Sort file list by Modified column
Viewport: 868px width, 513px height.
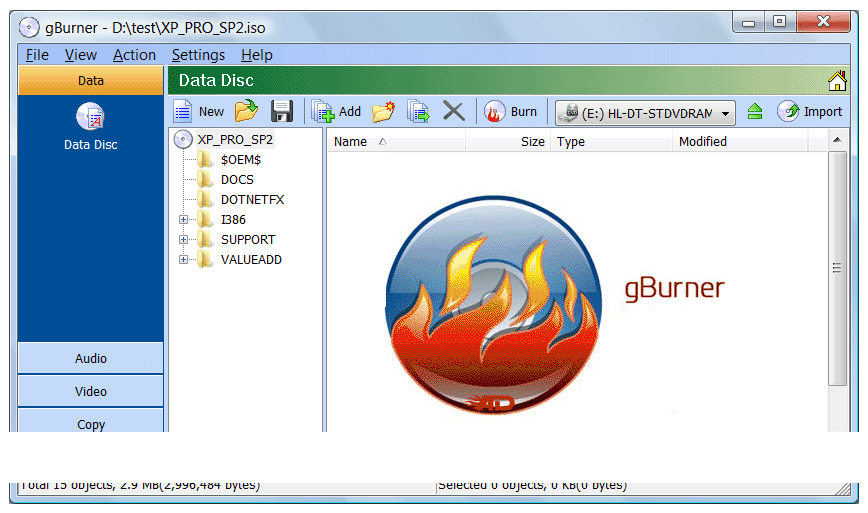click(740, 142)
